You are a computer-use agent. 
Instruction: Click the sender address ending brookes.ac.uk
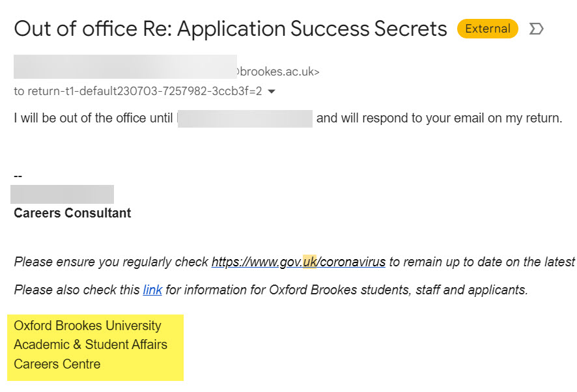[279, 72]
